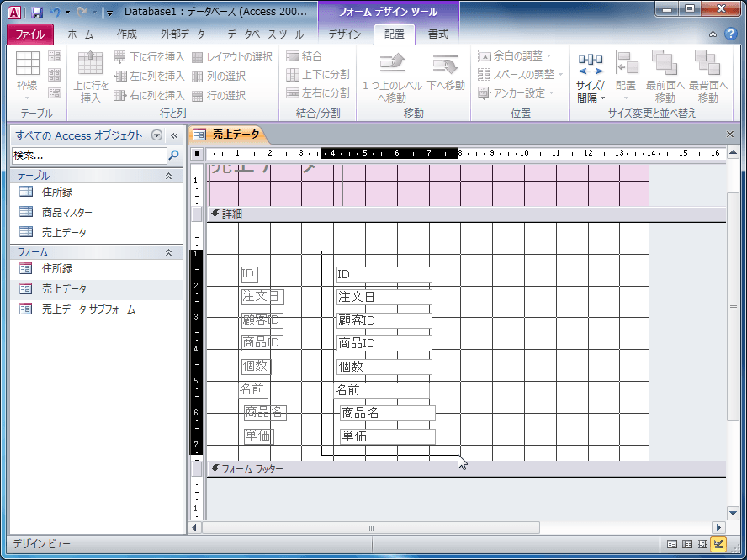Click vertical scrollbar down arrow
The height and width of the screenshot is (560, 747).
tap(734, 513)
